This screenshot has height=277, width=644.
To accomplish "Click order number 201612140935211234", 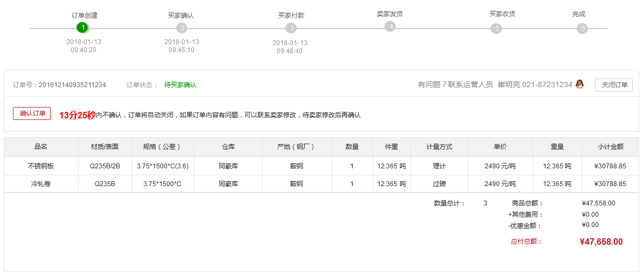I will point(72,85).
